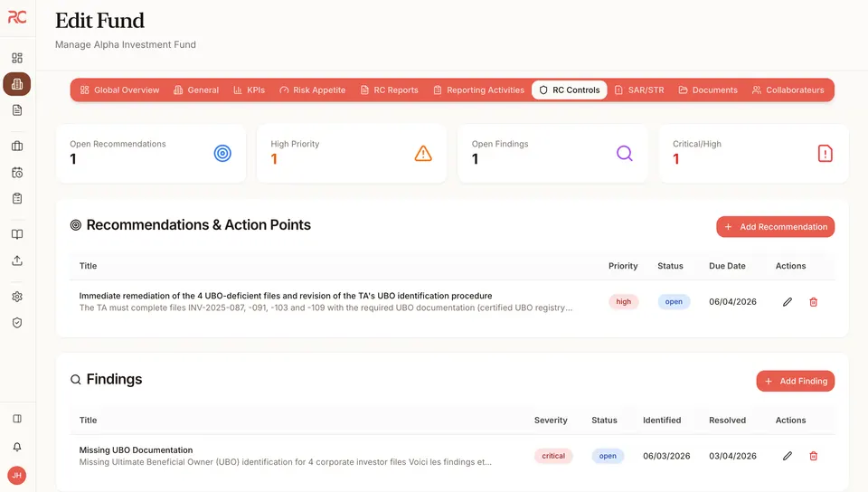This screenshot has height=492, width=868.
Task: Delete the UBO remediation recommendation
Action: [x=813, y=302]
